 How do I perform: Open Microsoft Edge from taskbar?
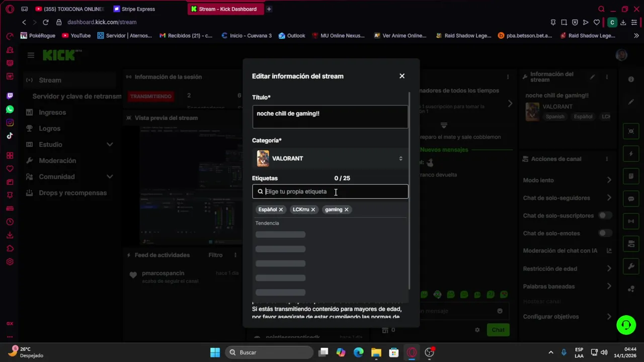(358, 352)
